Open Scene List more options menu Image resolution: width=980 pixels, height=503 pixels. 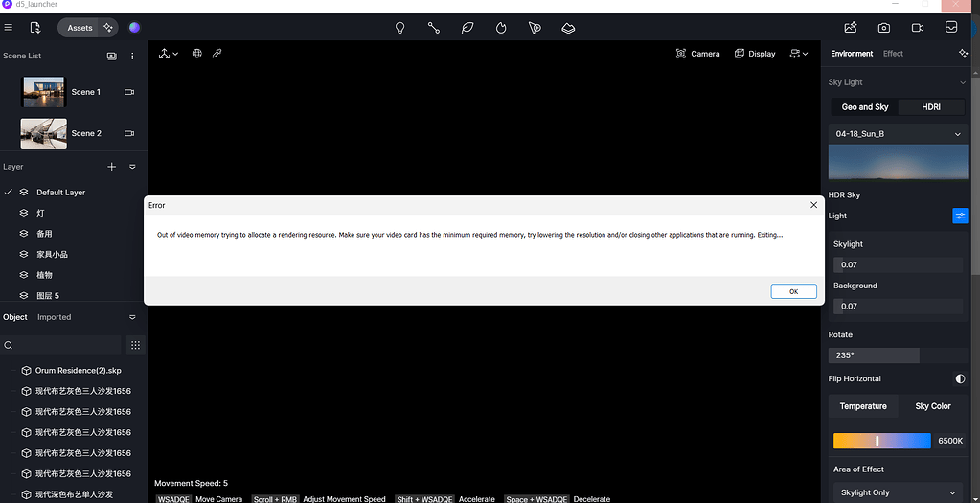pyautogui.click(x=132, y=56)
